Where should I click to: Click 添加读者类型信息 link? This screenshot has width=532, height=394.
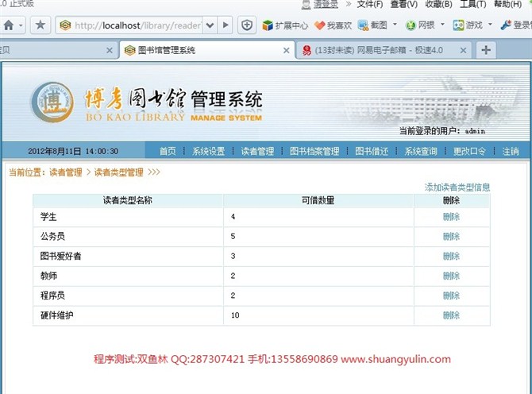click(x=457, y=187)
